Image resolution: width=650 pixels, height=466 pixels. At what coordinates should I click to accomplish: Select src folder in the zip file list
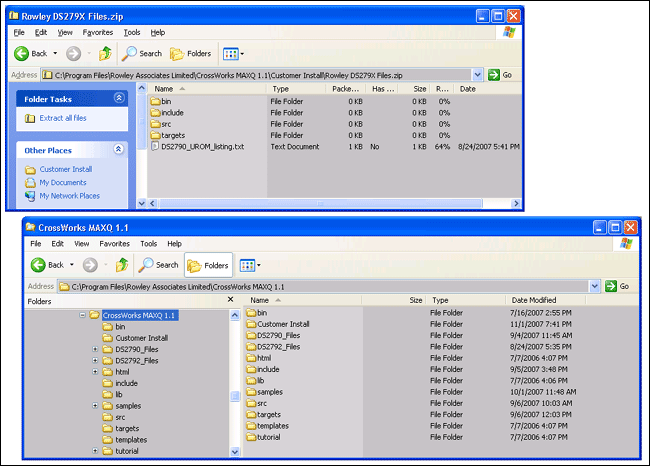click(x=161, y=124)
